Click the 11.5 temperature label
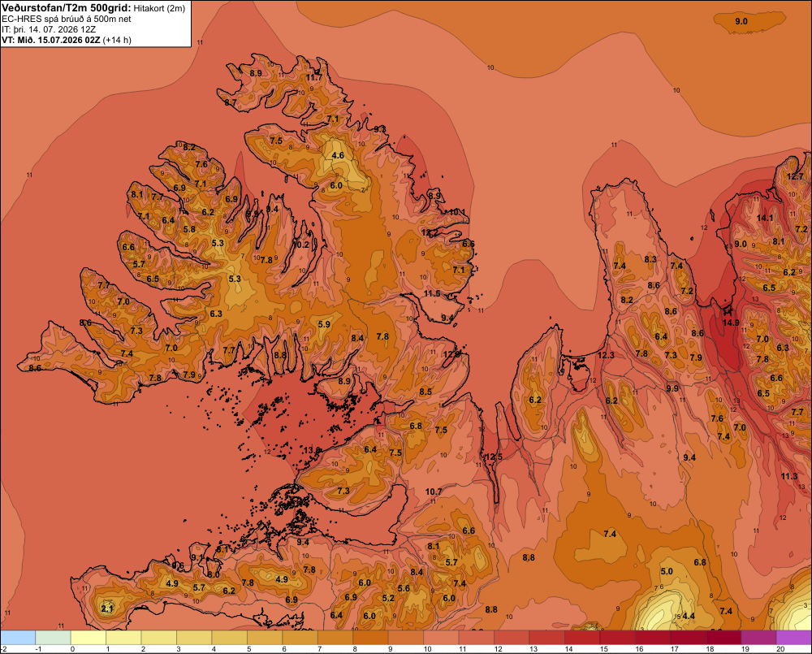The height and width of the screenshot is (654, 812). click(432, 293)
